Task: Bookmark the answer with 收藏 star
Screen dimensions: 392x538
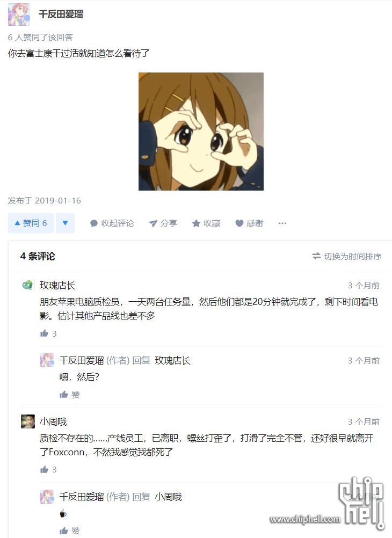Action: pos(206,223)
